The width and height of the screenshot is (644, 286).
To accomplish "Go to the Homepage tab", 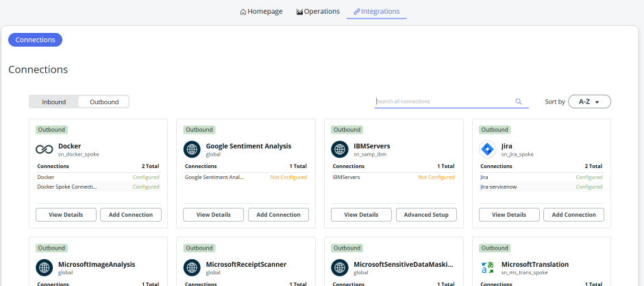I will tap(261, 12).
